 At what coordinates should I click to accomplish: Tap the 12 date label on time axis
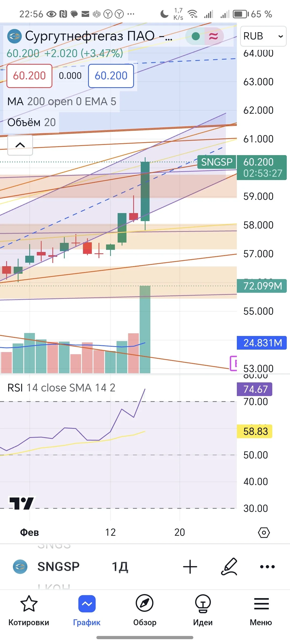point(110,532)
